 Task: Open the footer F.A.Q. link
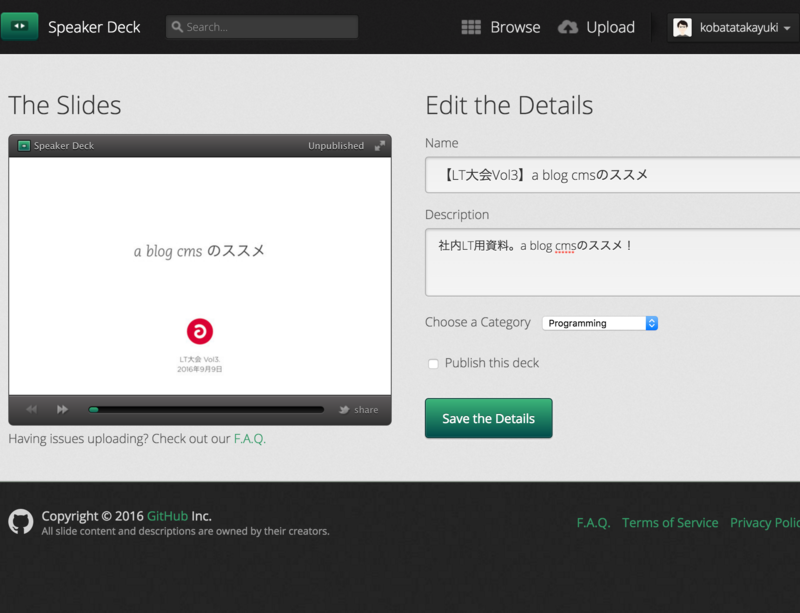pyautogui.click(x=593, y=523)
